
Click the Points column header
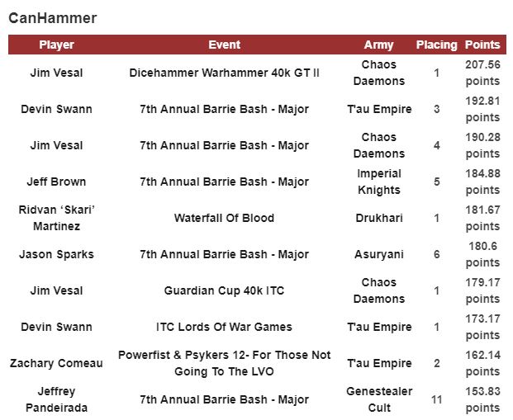[482, 45]
